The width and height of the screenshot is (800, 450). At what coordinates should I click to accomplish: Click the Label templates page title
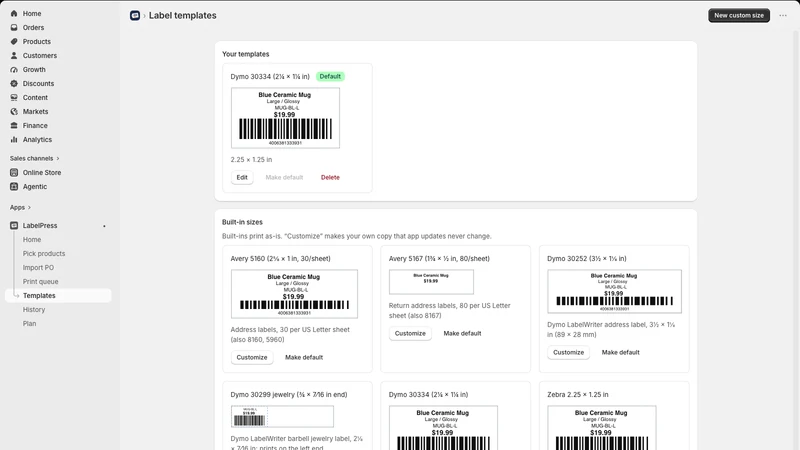pyautogui.click(x=183, y=16)
